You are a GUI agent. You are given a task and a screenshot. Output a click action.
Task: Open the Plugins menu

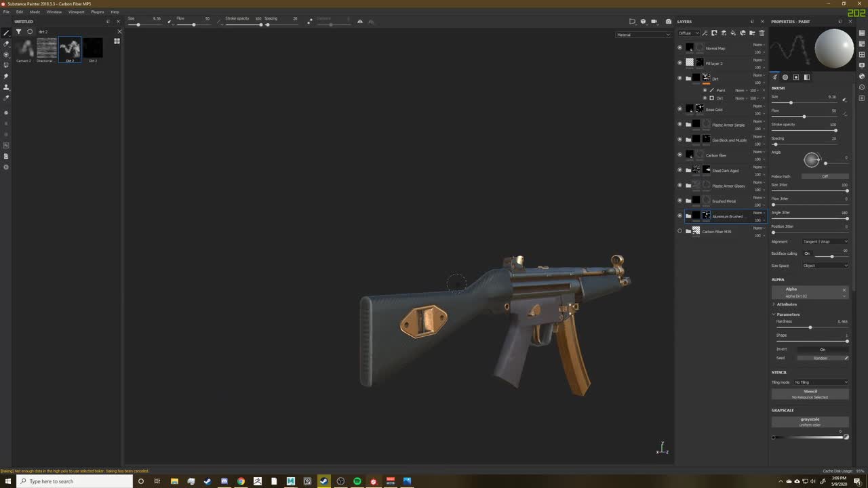(97, 11)
